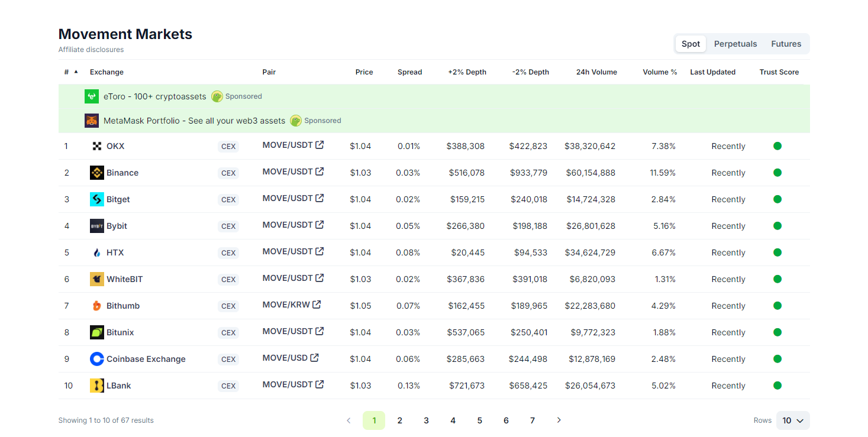
Task: Click the LBank +2% depth $721,673 cell
Action: [x=466, y=386]
